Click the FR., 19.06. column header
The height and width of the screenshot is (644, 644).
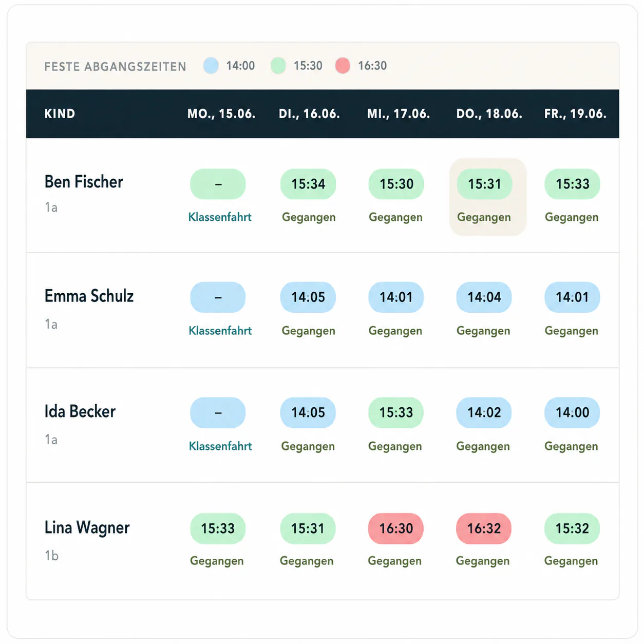(x=575, y=114)
